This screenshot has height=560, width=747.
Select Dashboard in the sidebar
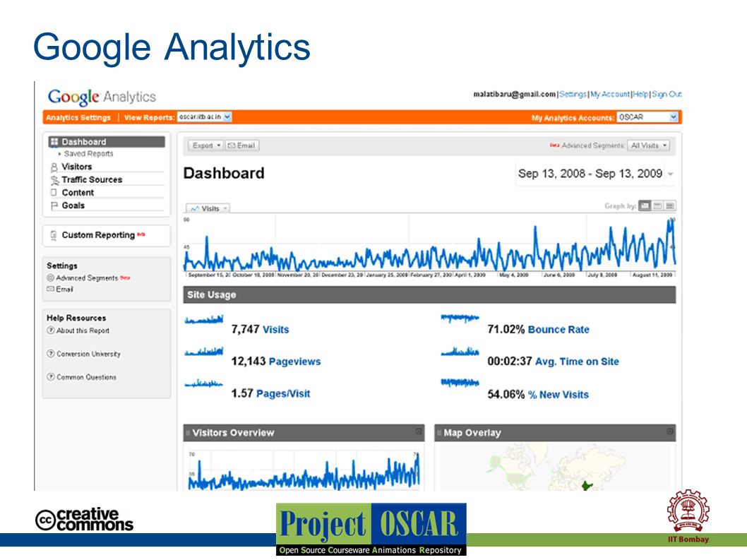tap(107, 142)
